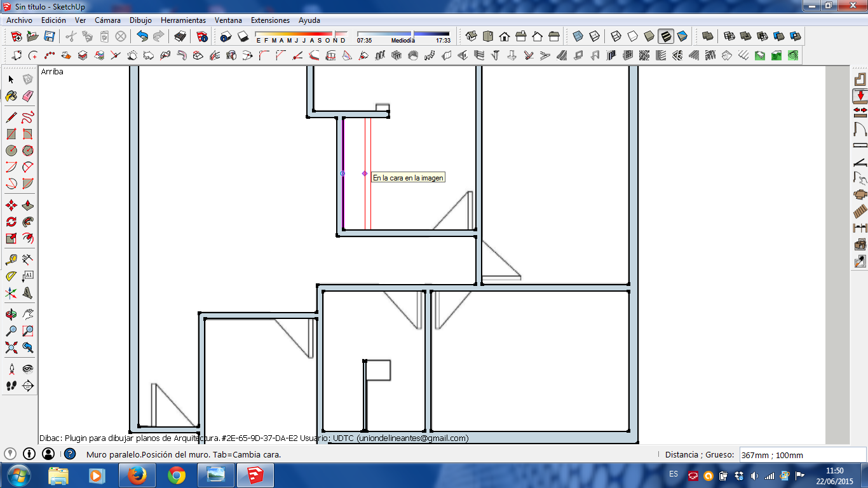Activate the Zoom Window tool

pos(27,331)
